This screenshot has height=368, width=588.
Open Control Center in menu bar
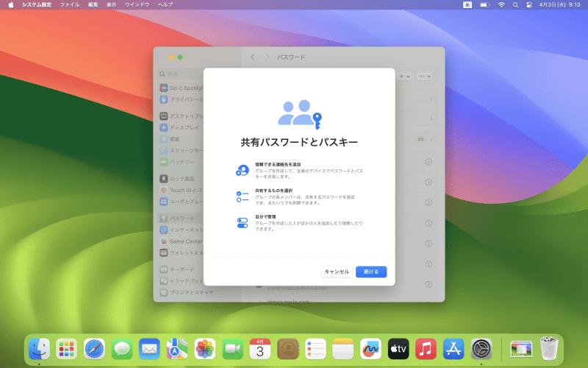[x=529, y=4]
